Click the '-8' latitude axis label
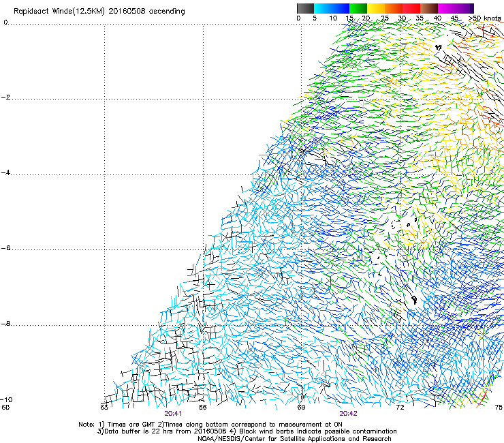 pos(5,323)
